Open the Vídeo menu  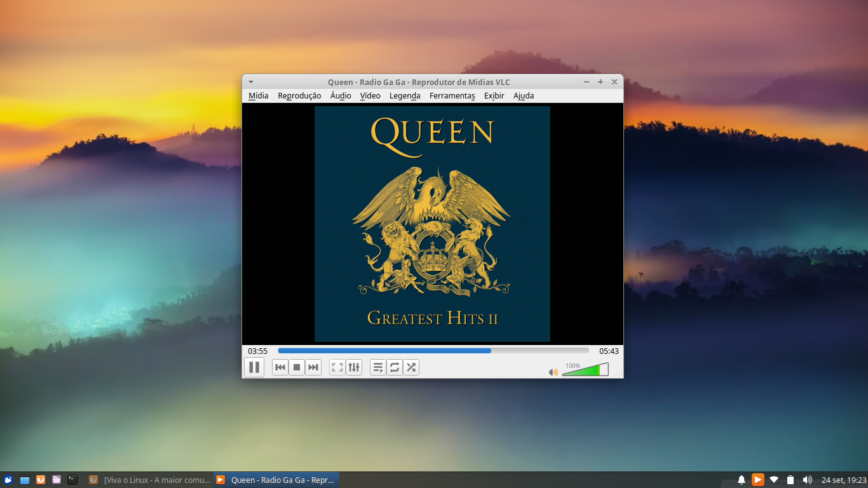(370, 96)
